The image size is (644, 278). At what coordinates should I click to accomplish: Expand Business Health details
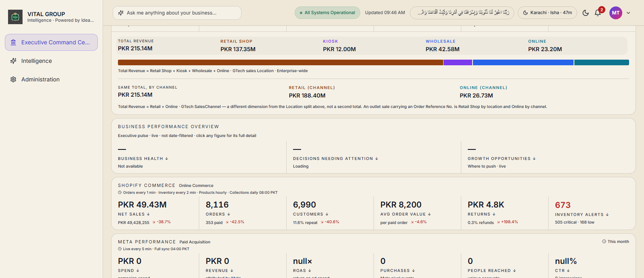[x=143, y=159]
